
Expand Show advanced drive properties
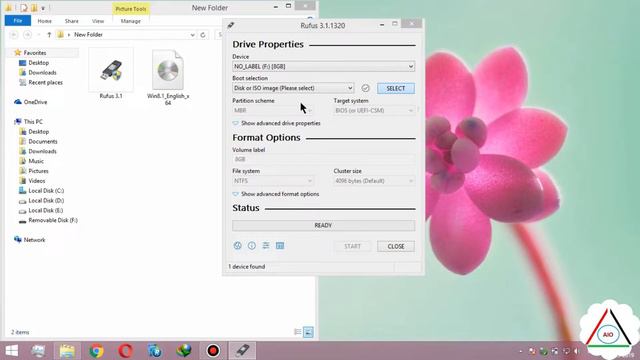coord(276,123)
